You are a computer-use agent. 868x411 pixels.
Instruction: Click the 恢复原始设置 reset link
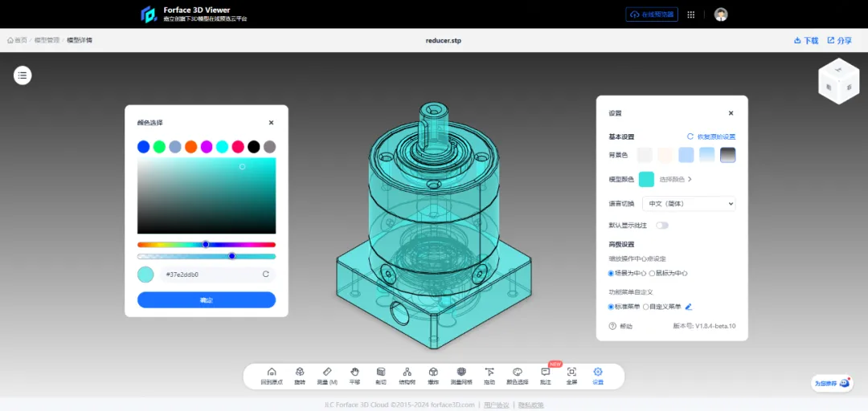pyautogui.click(x=711, y=136)
